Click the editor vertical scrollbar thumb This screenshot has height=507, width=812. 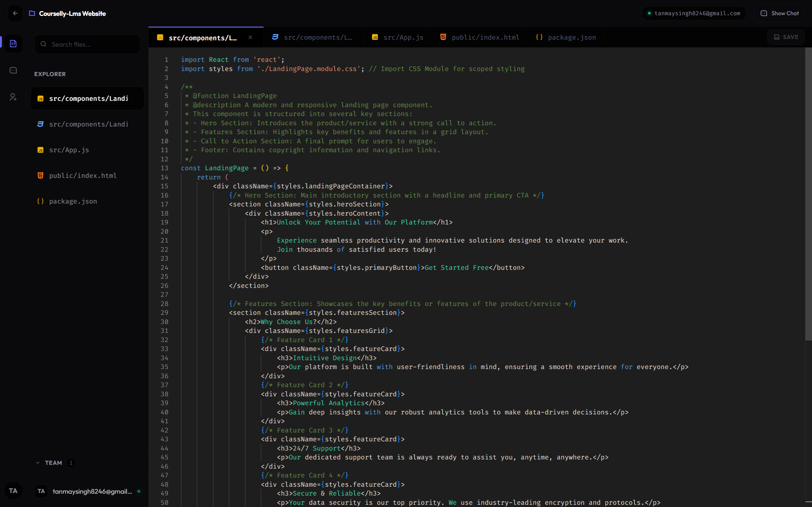(808, 194)
